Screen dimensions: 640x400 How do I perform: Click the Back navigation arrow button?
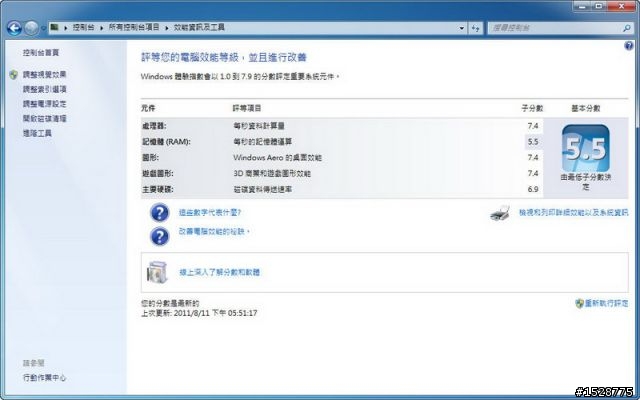[x=14, y=28]
